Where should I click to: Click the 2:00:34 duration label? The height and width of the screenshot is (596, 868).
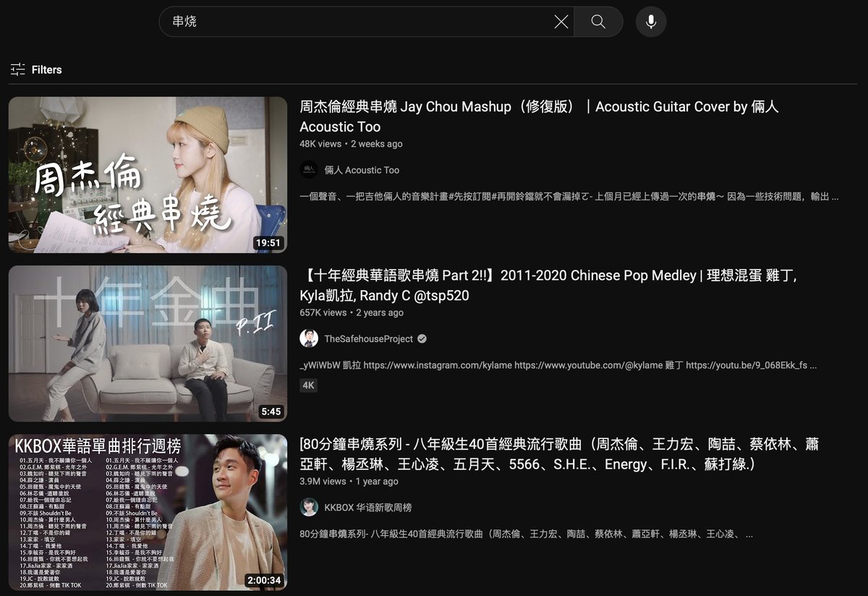263,580
